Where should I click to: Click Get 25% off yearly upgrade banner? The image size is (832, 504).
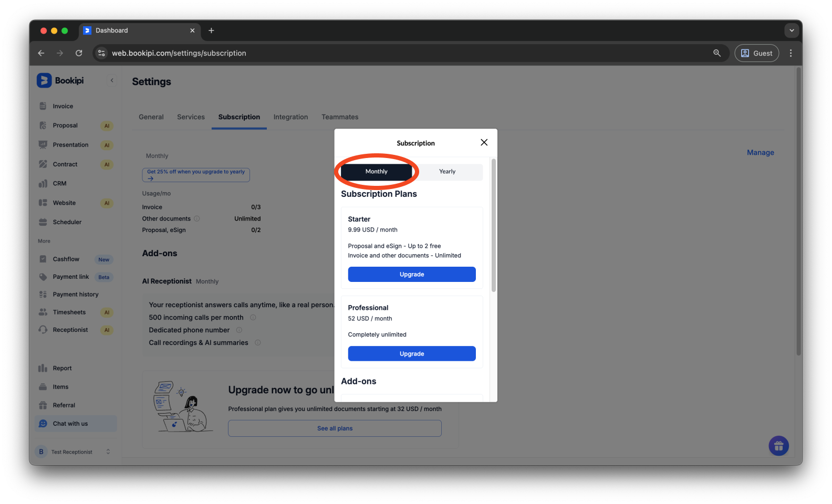point(196,175)
